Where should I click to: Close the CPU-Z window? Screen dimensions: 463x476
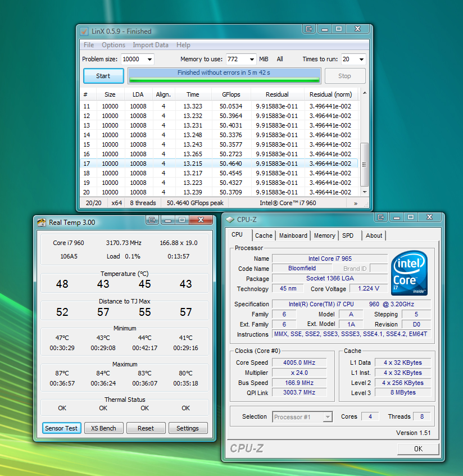click(x=430, y=217)
